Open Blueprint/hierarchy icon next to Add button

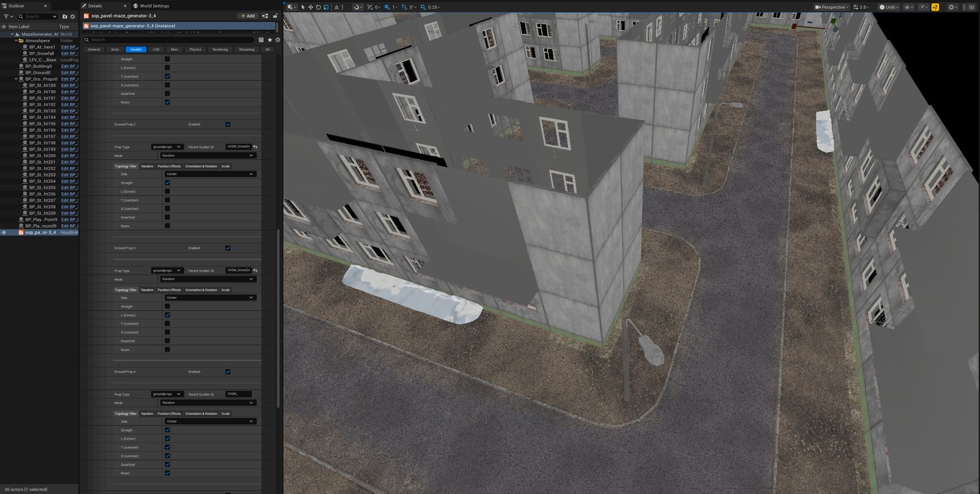(265, 16)
